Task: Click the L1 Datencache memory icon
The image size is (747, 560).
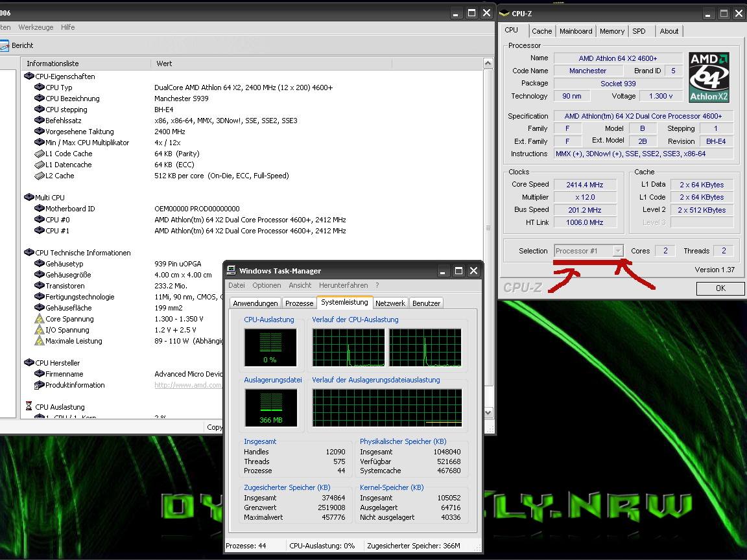Action: pyautogui.click(x=40, y=164)
